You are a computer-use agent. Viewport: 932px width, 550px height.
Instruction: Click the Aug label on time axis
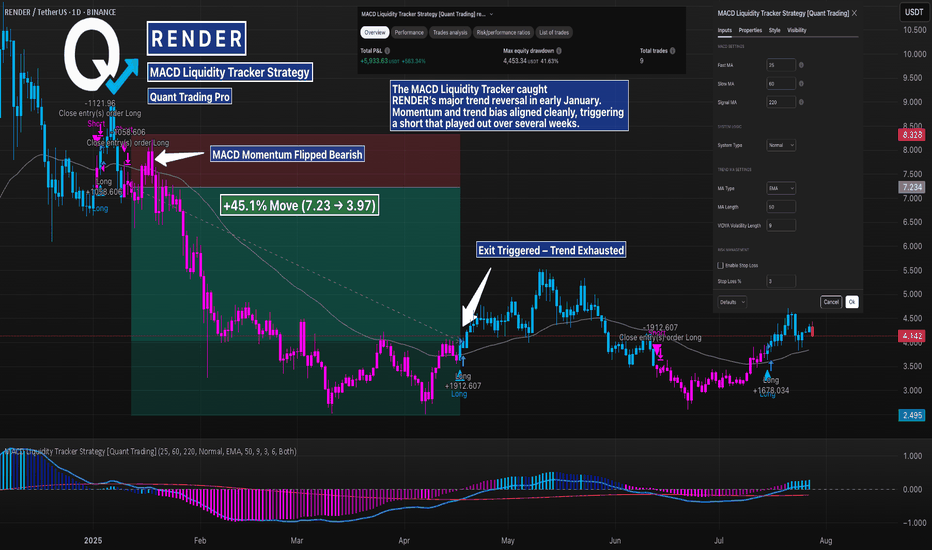click(x=826, y=540)
